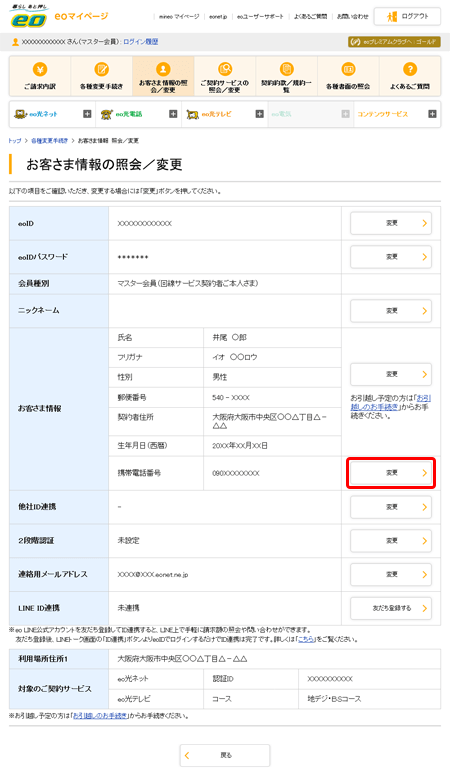Click the ログアウト button
Image resolution: width=450 pixels, height=773 pixels.
407,16
